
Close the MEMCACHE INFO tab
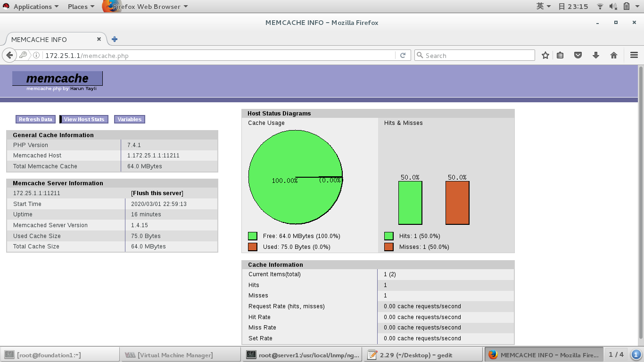[x=99, y=39]
